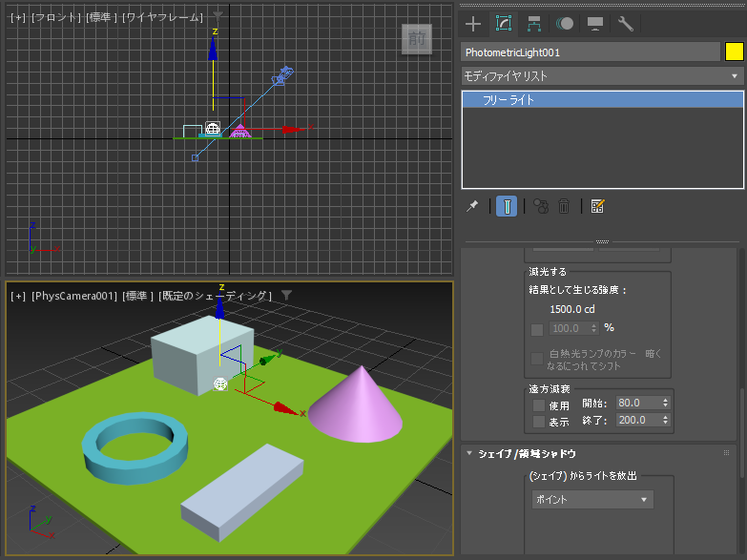The image size is (747, 560).
Task: Click the camera viewport filter funnel icon
Action: (286, 295)
